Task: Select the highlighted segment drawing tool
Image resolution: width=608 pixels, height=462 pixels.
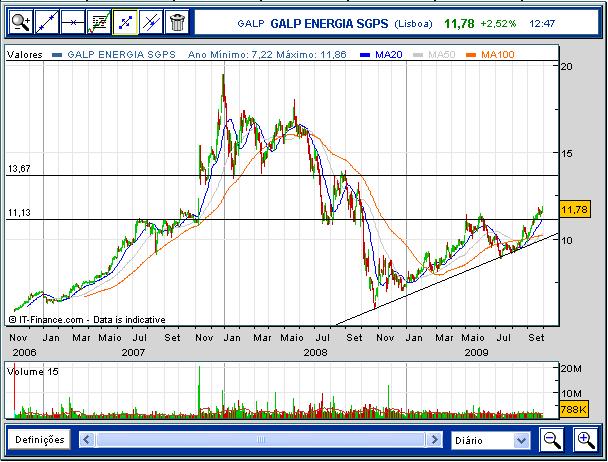Action: pos(125,22)
